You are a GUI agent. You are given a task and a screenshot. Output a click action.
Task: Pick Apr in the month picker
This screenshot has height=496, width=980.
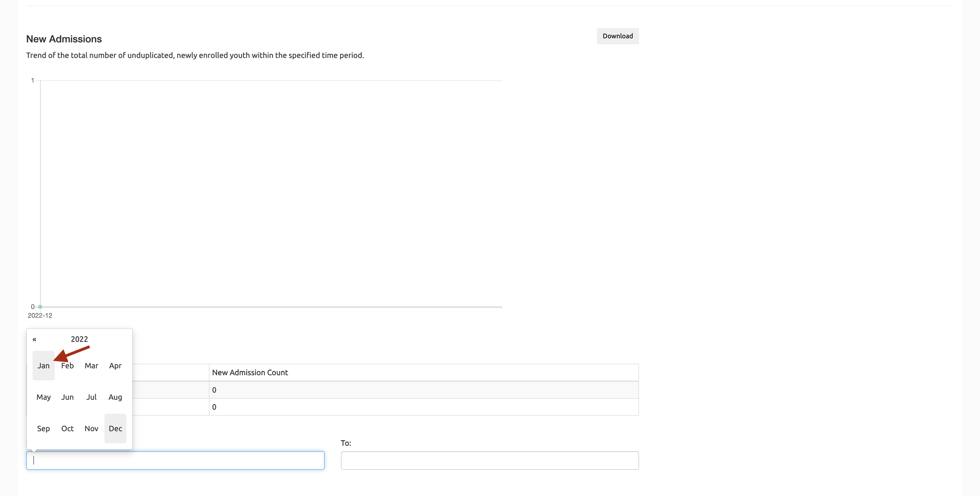(x=115, y=366)
